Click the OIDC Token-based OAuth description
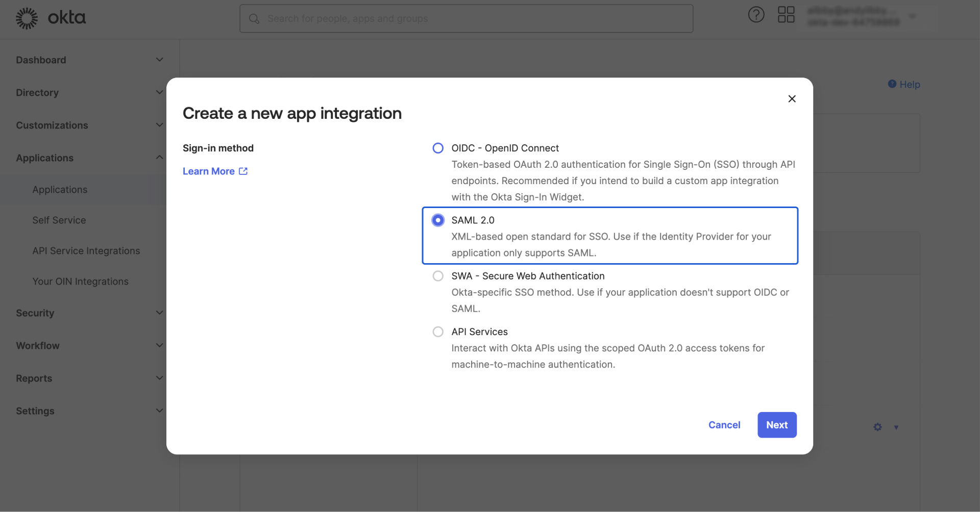 [623, 181]
